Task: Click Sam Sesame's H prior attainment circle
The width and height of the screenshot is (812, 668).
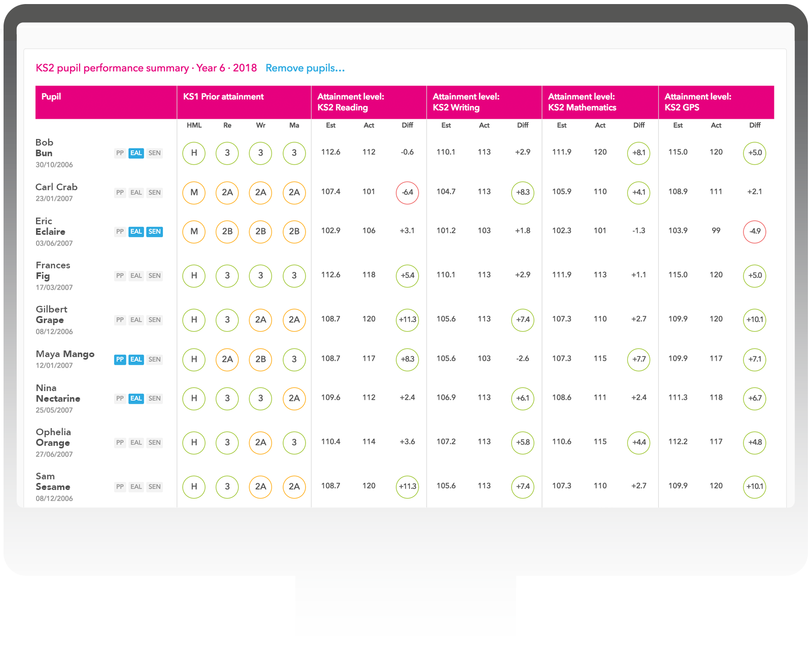Action: coord(194,487)
